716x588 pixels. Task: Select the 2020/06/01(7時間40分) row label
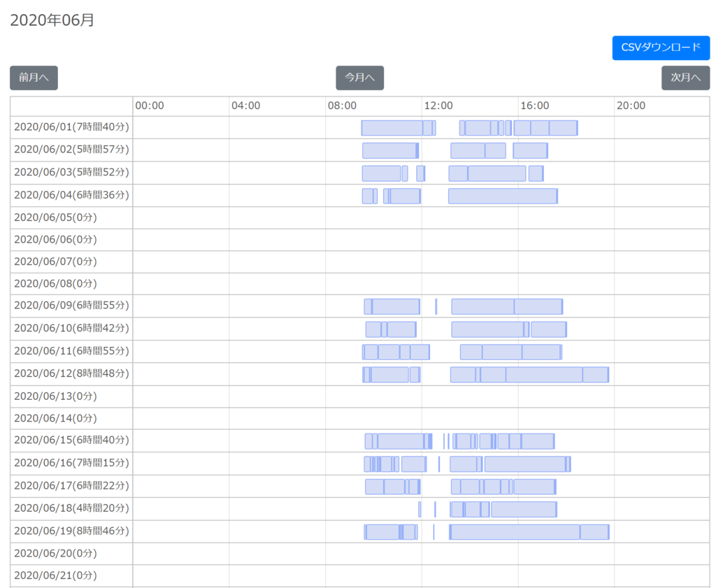tap(72, 127)
